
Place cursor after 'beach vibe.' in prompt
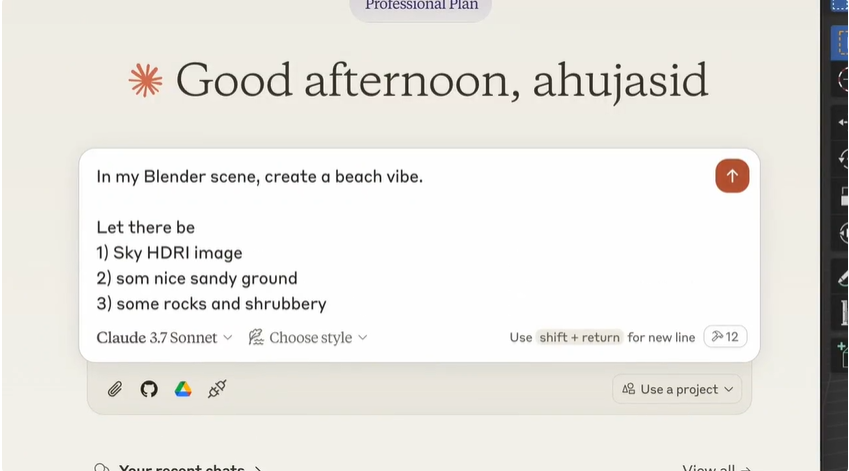pos(424,177)
